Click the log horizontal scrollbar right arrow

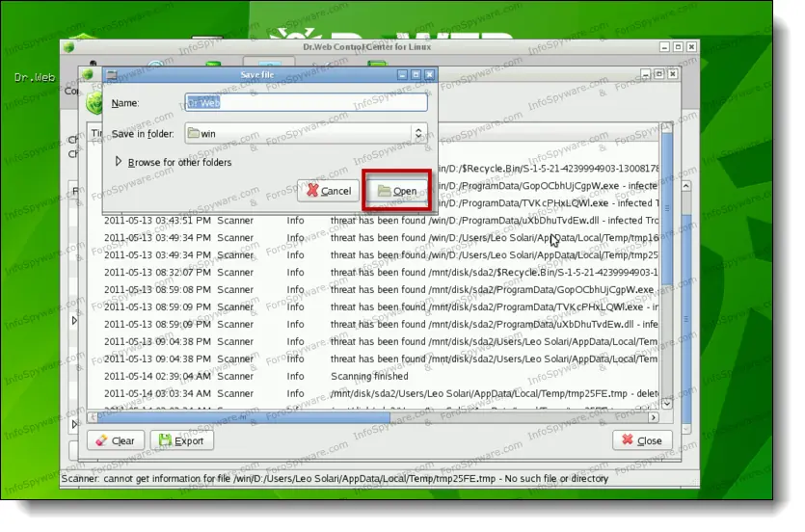click(653, 417)
